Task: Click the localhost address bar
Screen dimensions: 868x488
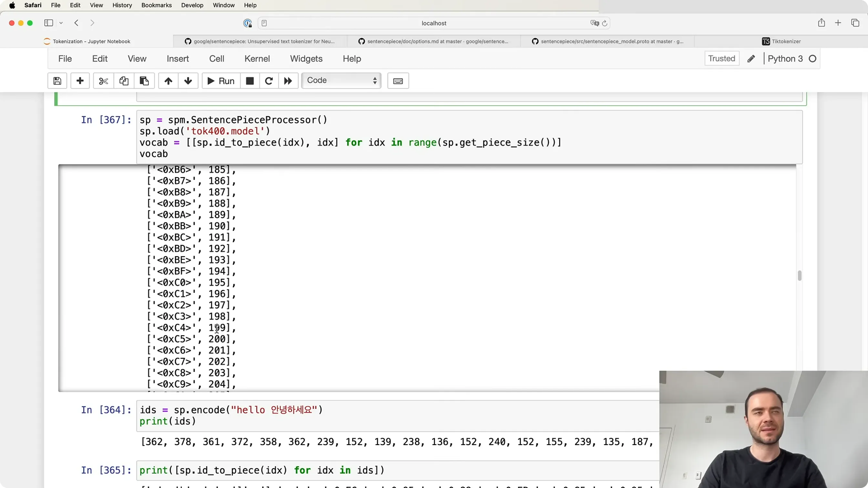Action: point(434,23)
